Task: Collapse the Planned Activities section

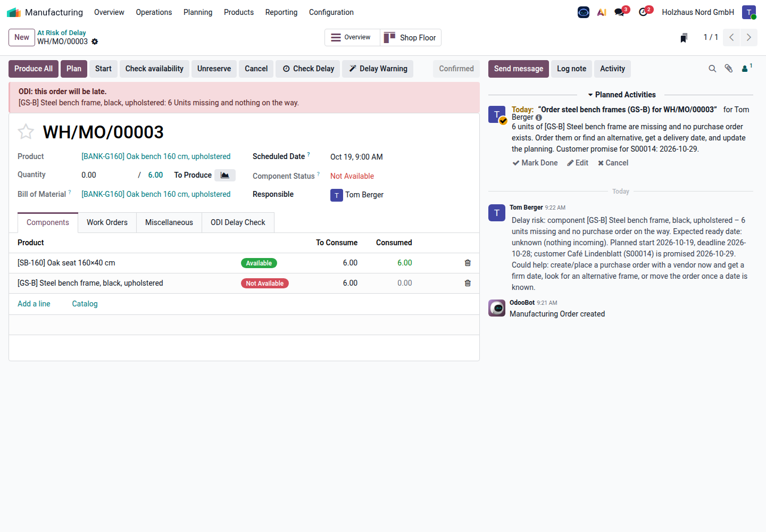Action: coord(621,95)
